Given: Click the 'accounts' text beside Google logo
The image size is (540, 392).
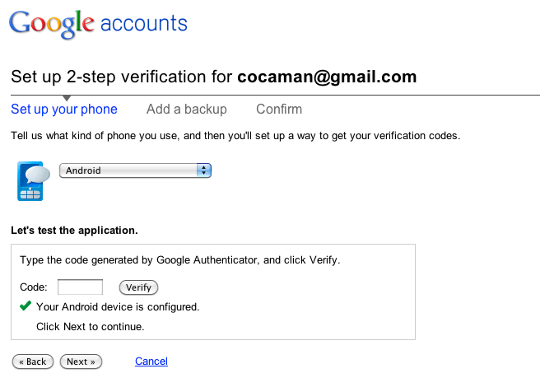Looking at the screenshot, I should tap(143, 24).
